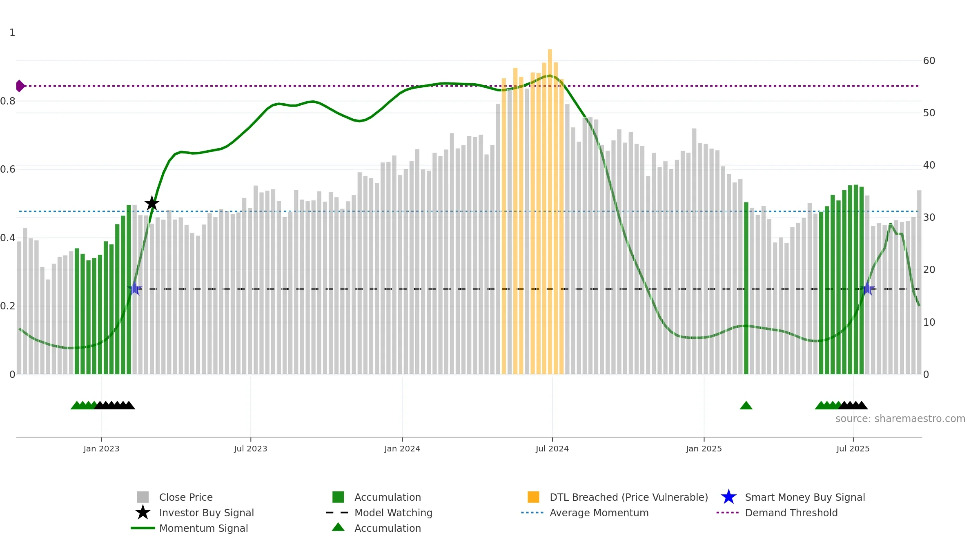Click the Smart Money Buy Signal legend star
980x551 pixels.
click(728, 497)
